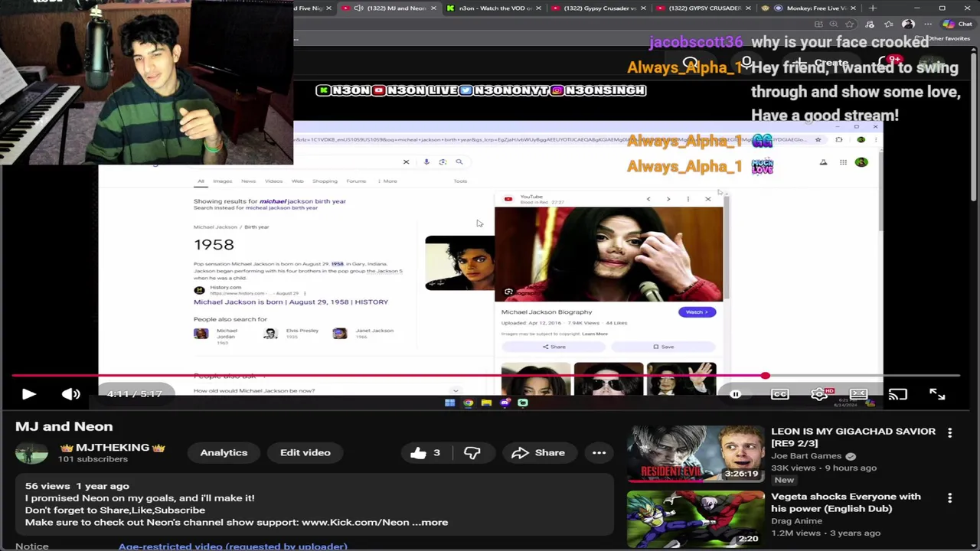
Task: Dislike the video with thumbs down
Action: (x=472, y=452)
